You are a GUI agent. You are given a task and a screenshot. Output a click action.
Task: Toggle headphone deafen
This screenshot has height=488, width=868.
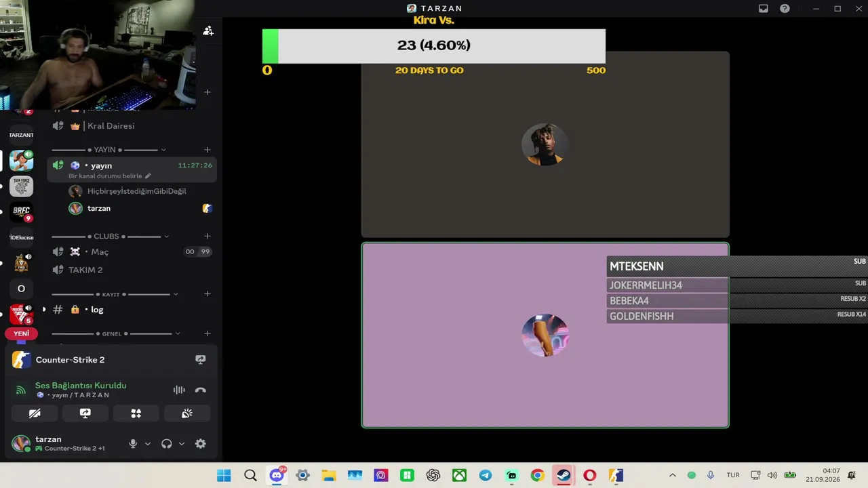click(x=166, y=444)
